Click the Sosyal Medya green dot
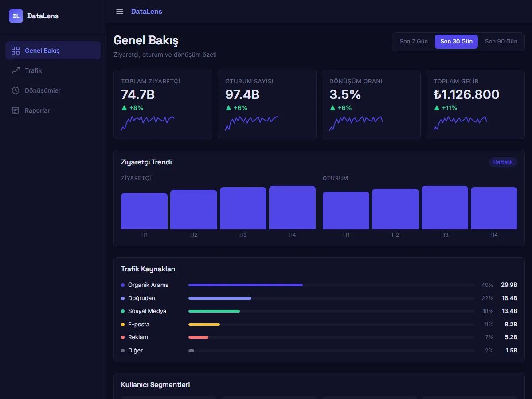Viewport: 532px width, 399px height. click(x=123, y=311)
